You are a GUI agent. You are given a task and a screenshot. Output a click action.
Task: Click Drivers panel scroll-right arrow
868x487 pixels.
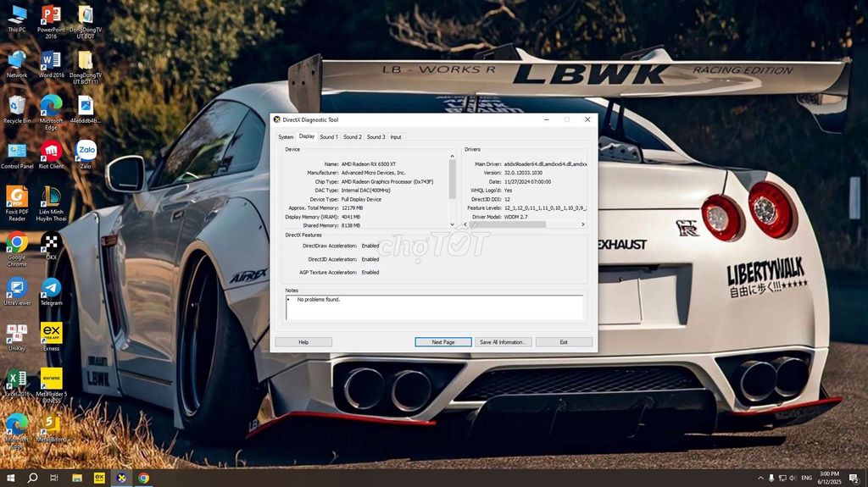[583, 224]
